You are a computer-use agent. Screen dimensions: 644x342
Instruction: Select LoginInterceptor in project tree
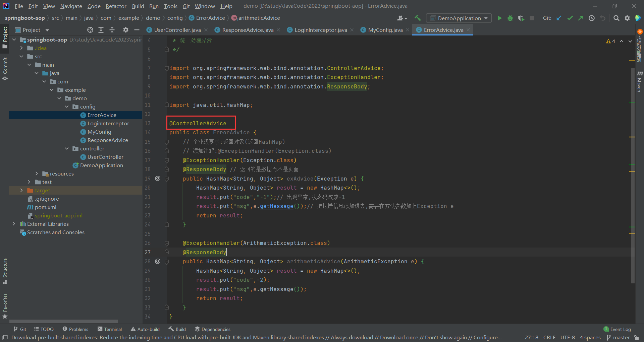click(x=108, y=123)
